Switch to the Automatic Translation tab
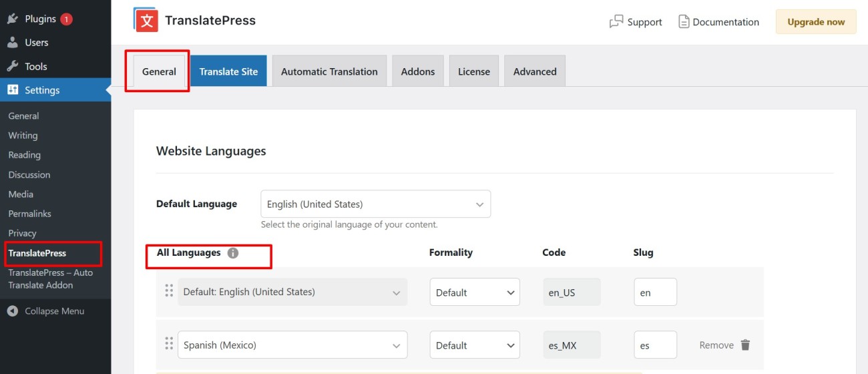Screen dimensions: 868x374 point(329,71)
